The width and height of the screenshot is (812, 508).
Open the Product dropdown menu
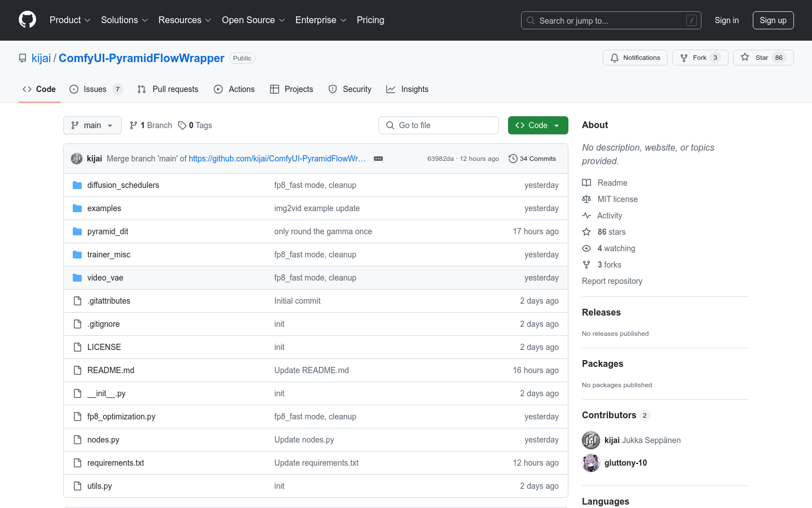(70, 20)
